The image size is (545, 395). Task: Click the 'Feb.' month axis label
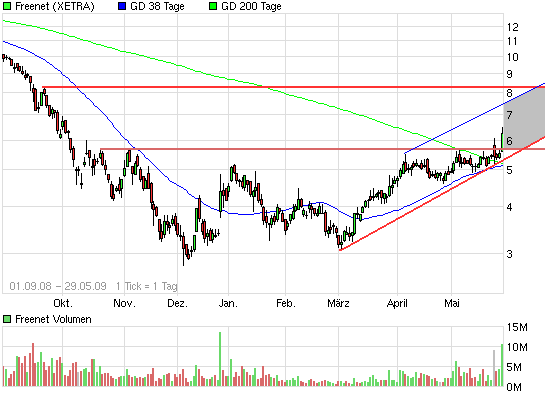[x=286, y=303]
